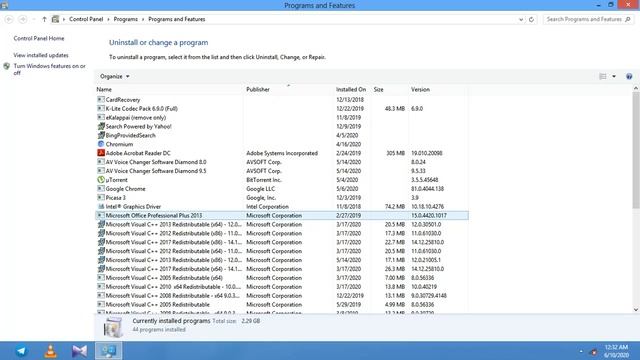Select Visual C++ 2012 Redistributable (x86) row
This screenshot has height=360, width=640.
pos(282,233)
